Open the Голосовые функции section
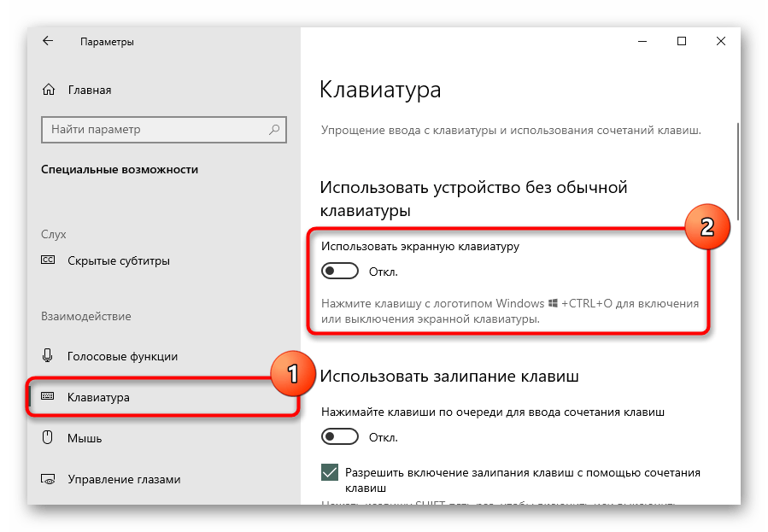Viewport: 768px width, 532px height. 122,356
